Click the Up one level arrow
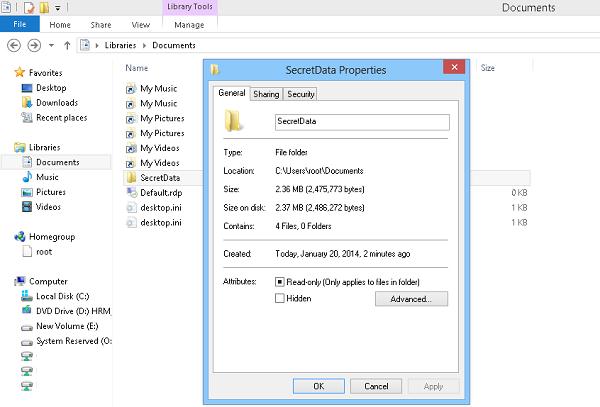The image size is (600, 407). pyautogui.click(x=66, y=45)
